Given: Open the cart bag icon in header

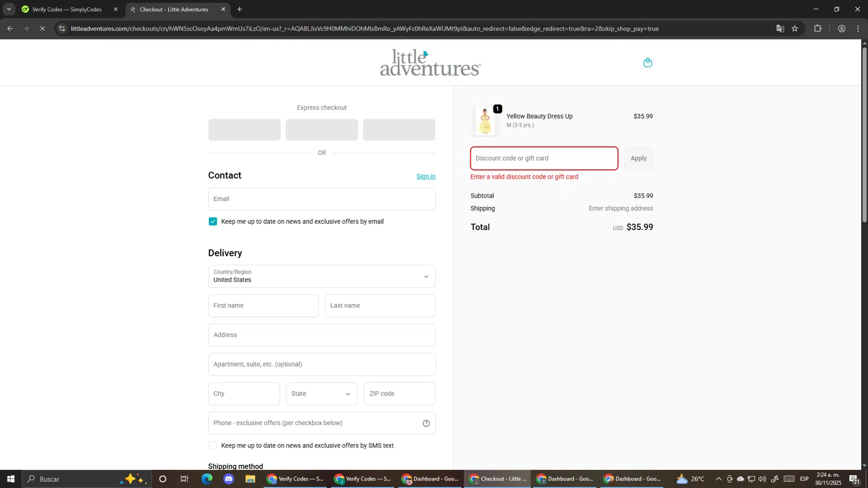Looking at the screenshot, I should [x=648, y=62].
